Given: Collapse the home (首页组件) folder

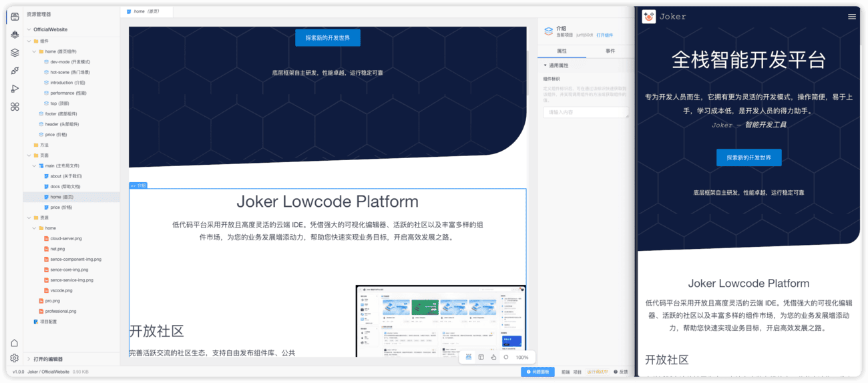Looking at the screenshot, I should [x=34, y=51].
